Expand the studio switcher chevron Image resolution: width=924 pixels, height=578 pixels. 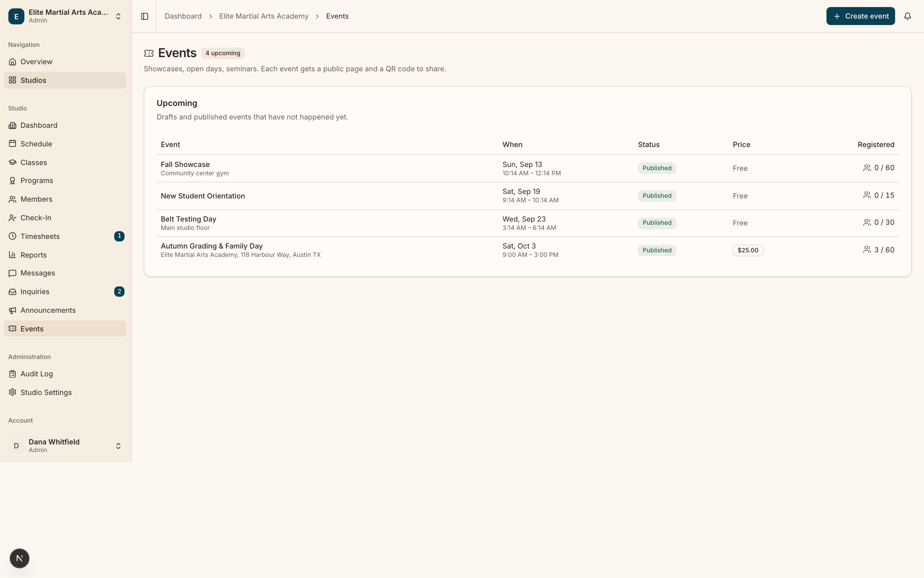pyautogui.click(x=118, y=16)
